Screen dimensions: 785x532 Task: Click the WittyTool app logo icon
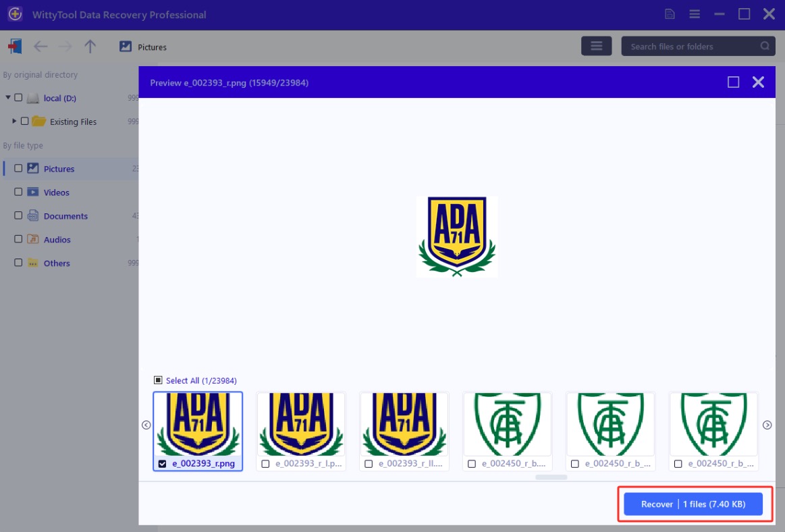[15, 14]
